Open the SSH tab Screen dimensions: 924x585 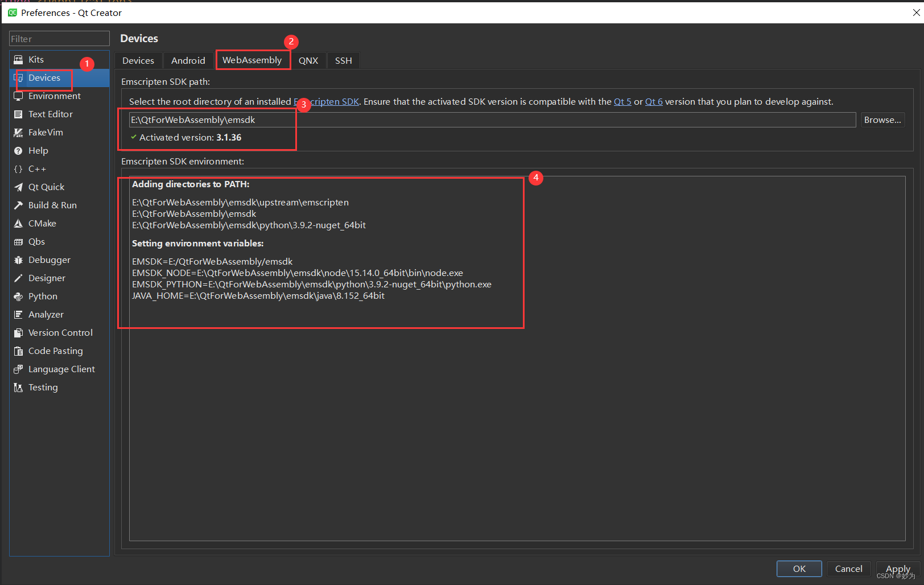tap(343, 60)
